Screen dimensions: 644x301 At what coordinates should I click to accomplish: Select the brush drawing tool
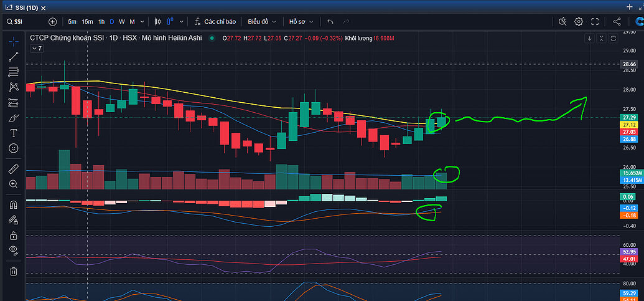[x=14, y=118]
